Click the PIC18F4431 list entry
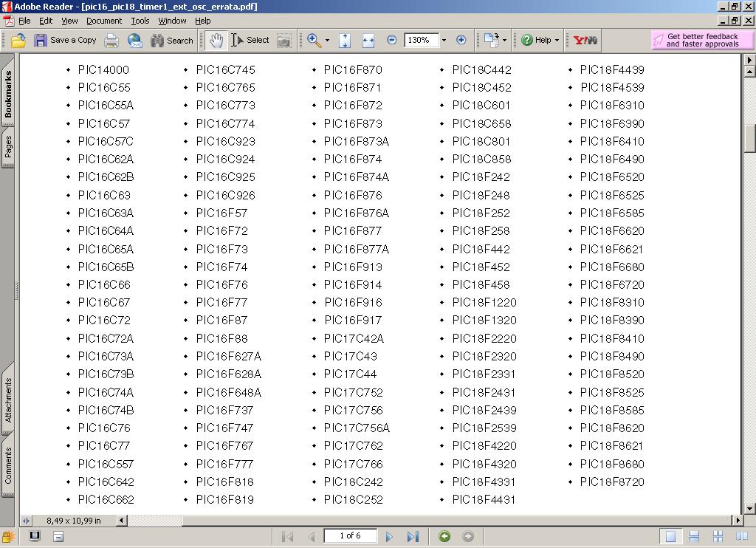Viewport: 756px width, 548px height. (484, 500)
